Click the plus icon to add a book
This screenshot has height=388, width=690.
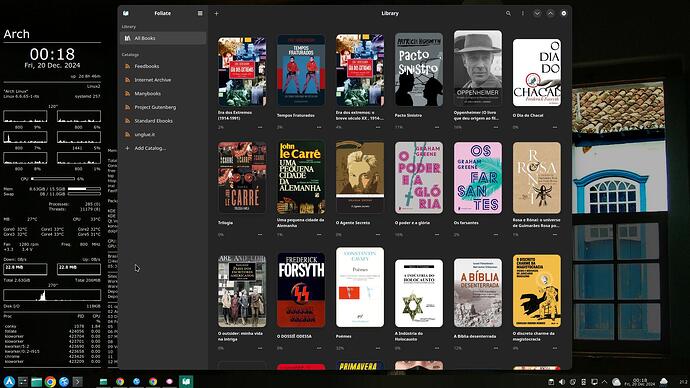tap(216, 13)
